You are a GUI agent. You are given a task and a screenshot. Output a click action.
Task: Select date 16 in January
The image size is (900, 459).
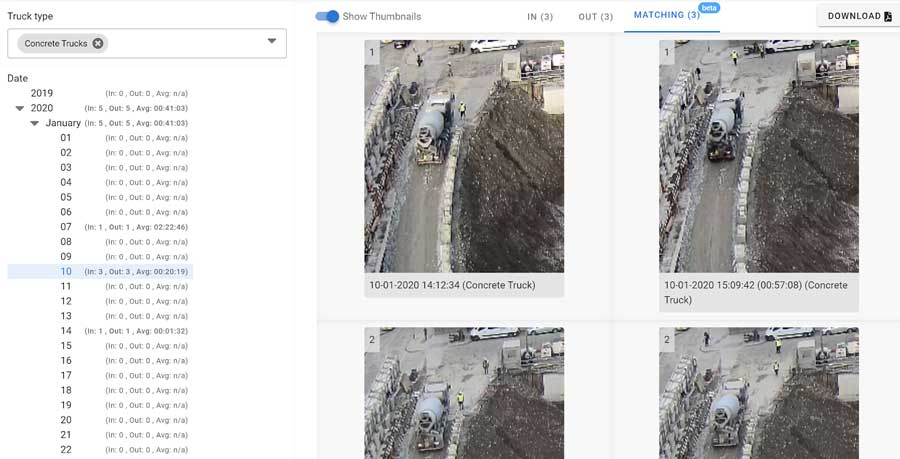(x=100, y=361)
